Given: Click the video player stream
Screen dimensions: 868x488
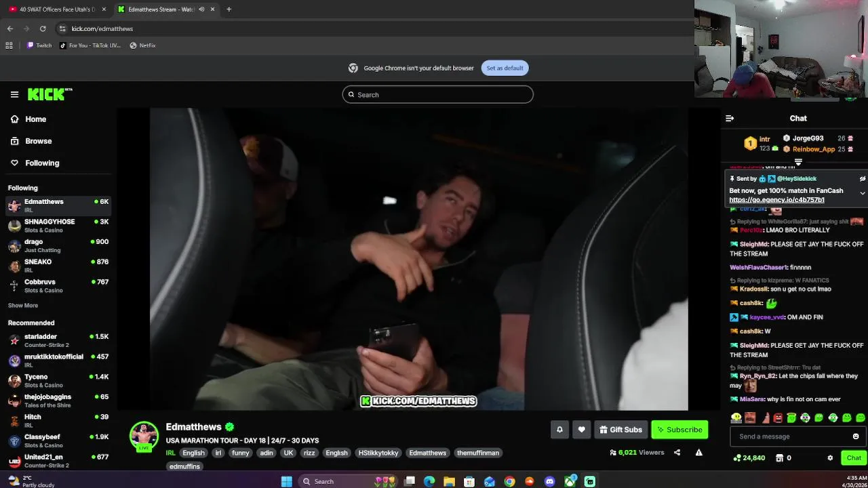Looking at the screenshot, I should click(x=419, y=259).
